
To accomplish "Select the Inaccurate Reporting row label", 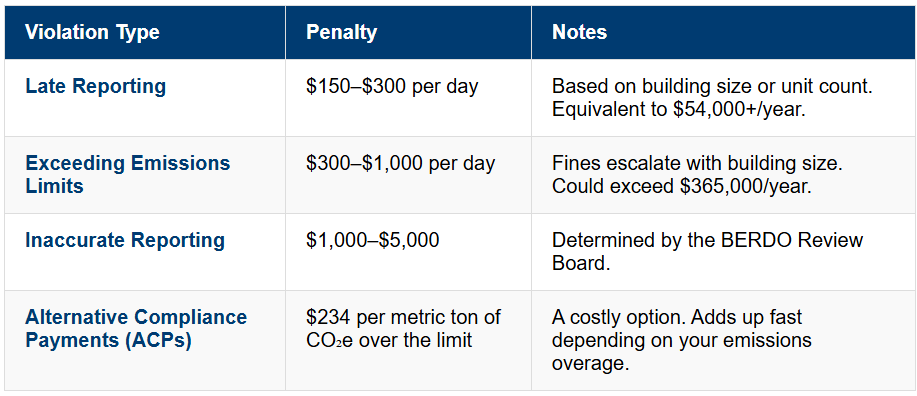I will pos(125,240).
